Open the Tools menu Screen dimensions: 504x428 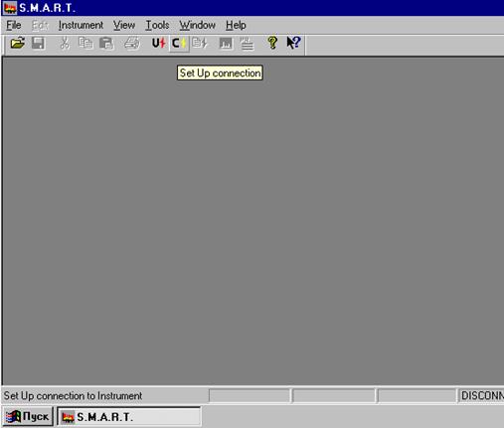157,25
